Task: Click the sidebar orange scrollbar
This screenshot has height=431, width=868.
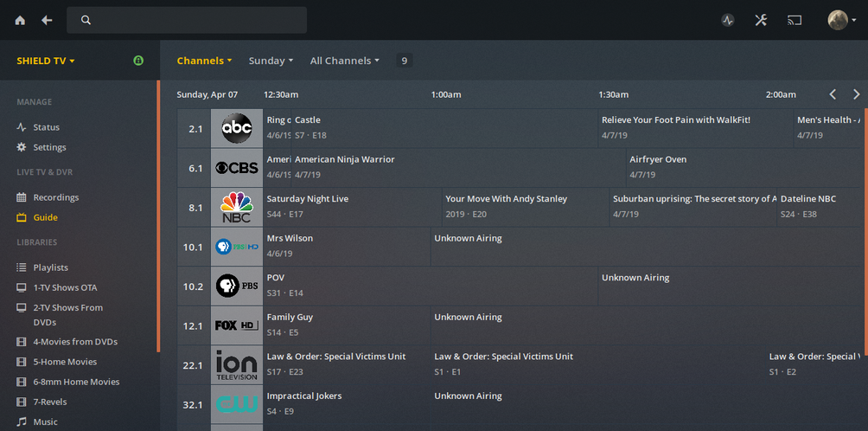Action: click(x=158, y=216)
